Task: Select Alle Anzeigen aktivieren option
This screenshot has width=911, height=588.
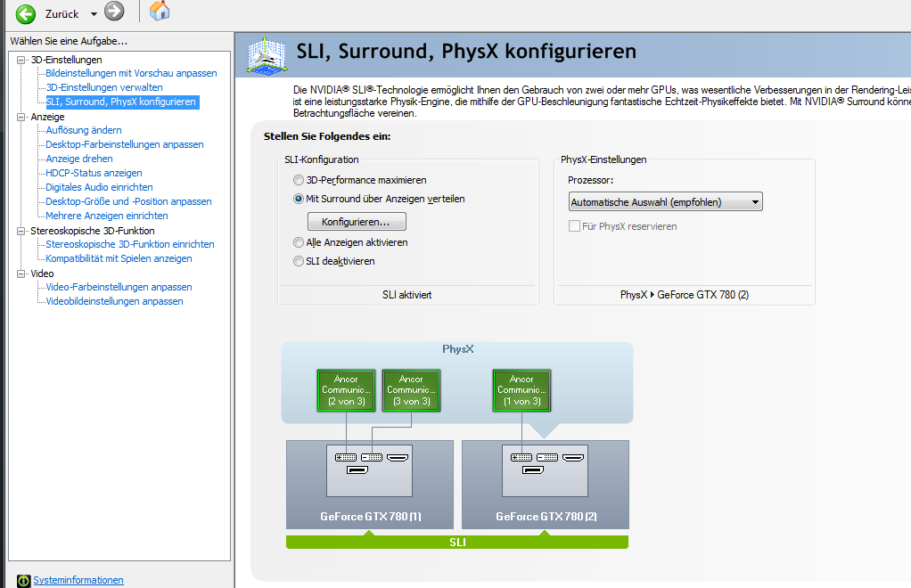Action: click(x=299, y=242)
